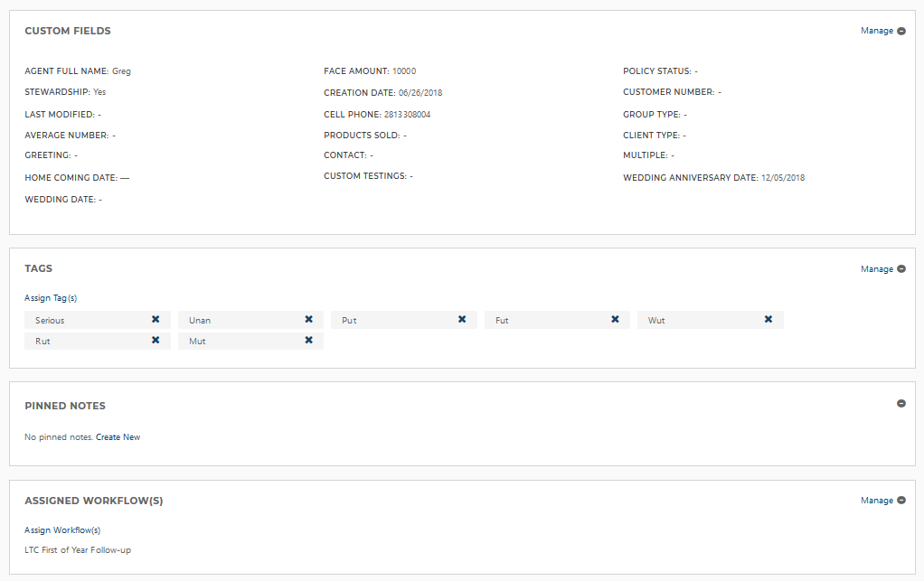Screen dimensions: 924x581
Task: Click the Custom Testings field label
Action: coord(365,175)
